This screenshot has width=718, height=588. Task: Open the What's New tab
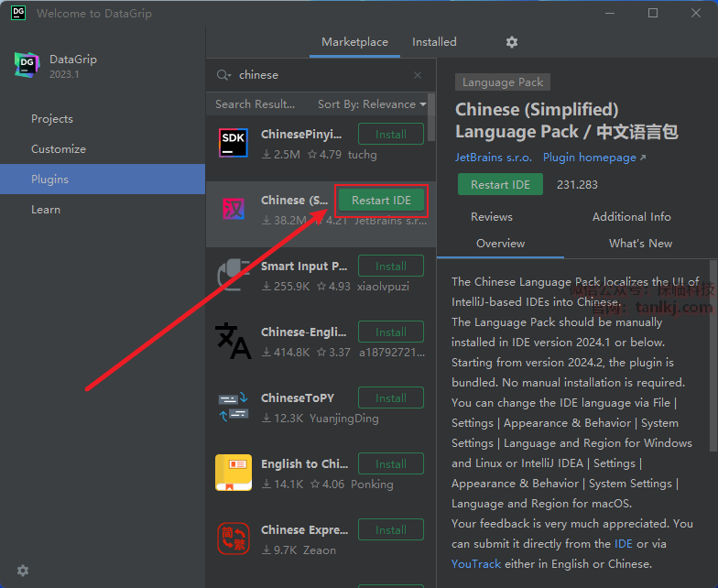640,244
